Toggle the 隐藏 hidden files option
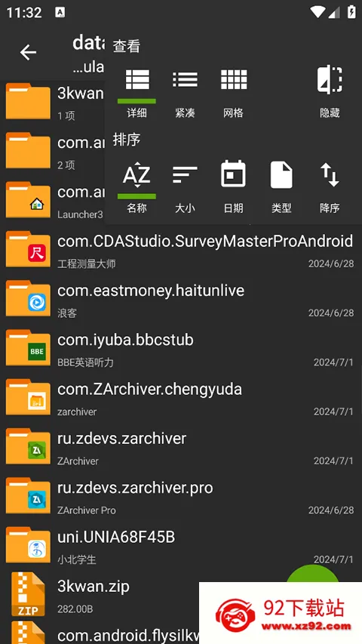 [330, 92]
